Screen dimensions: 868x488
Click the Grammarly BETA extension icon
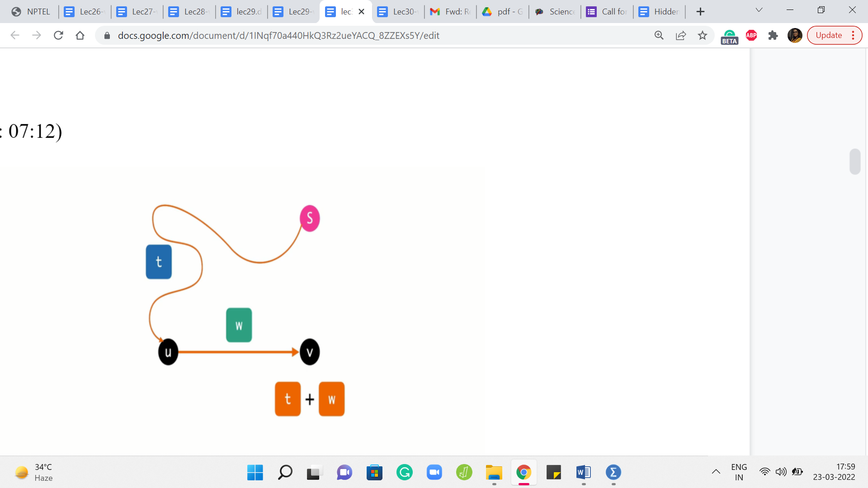coord(729,36)
